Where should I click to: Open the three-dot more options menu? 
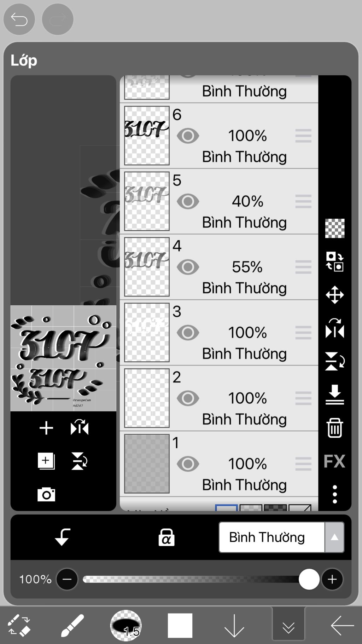(x=334, y=494)
